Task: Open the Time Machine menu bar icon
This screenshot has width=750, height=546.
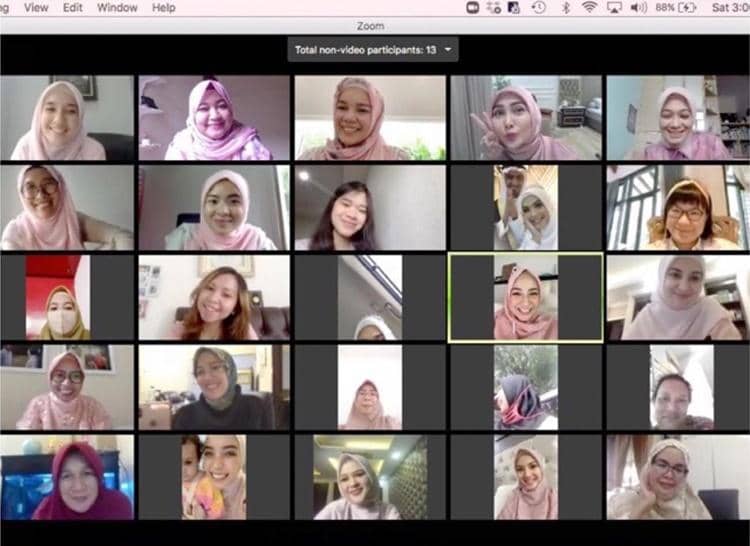Action: pyautogui.click(x=539, y=7)
